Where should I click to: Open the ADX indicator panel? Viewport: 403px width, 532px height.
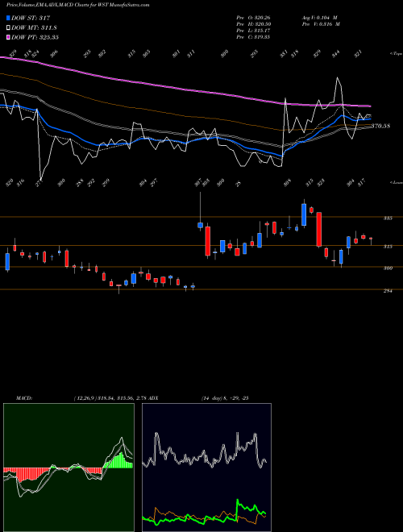(206, 468)
